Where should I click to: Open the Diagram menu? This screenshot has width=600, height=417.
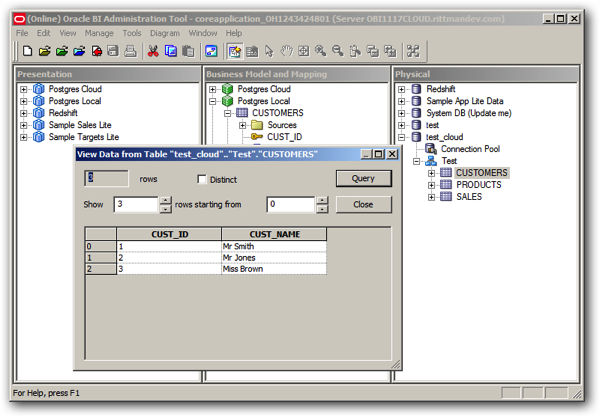[x=165, y=33]
